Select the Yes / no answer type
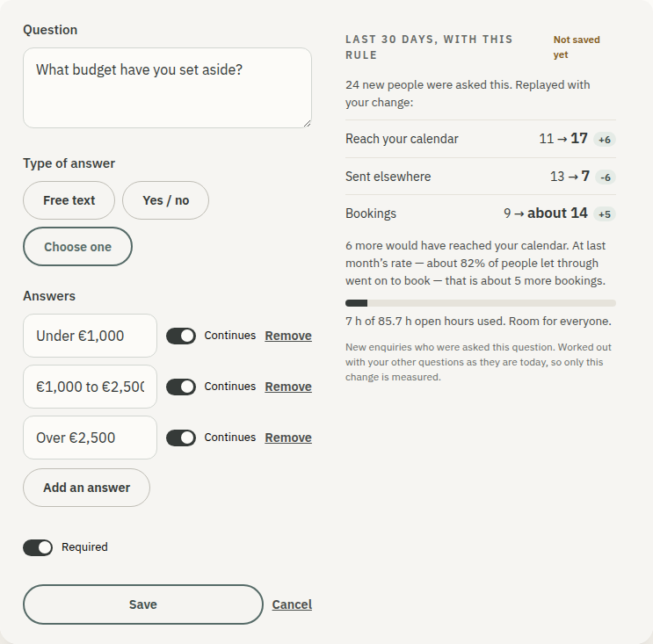The width and height of the screenshot is (653, 644). (x=166, y=200)
